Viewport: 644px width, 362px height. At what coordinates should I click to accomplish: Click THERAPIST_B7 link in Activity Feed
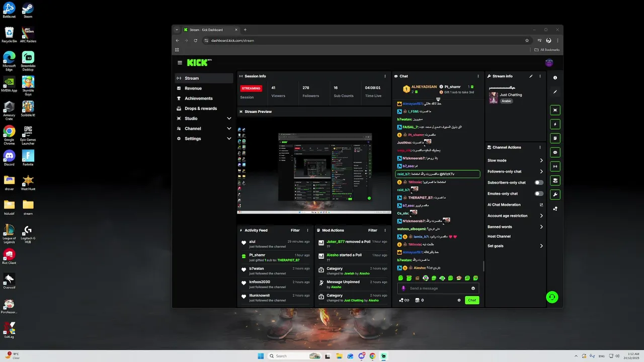[x=288, y=260]
